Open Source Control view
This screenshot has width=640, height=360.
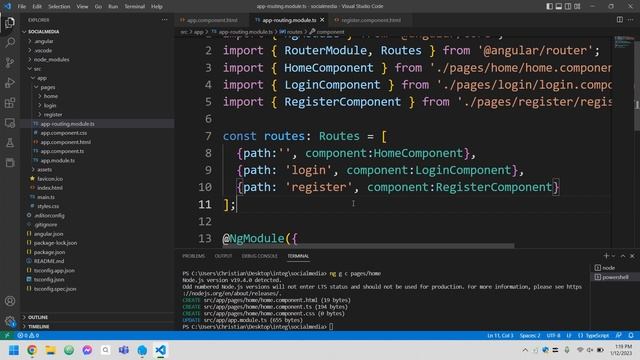(x=10, y=62)
